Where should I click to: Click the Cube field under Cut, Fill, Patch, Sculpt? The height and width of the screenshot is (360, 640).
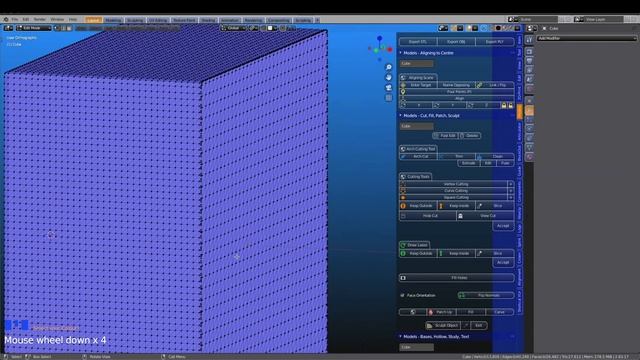[x=416, y=126]
